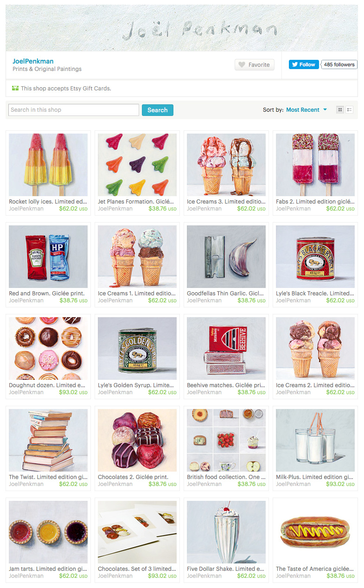The image size is (364, 588).
Task: Switch to grid view icon
Action: tap(340, 110)
